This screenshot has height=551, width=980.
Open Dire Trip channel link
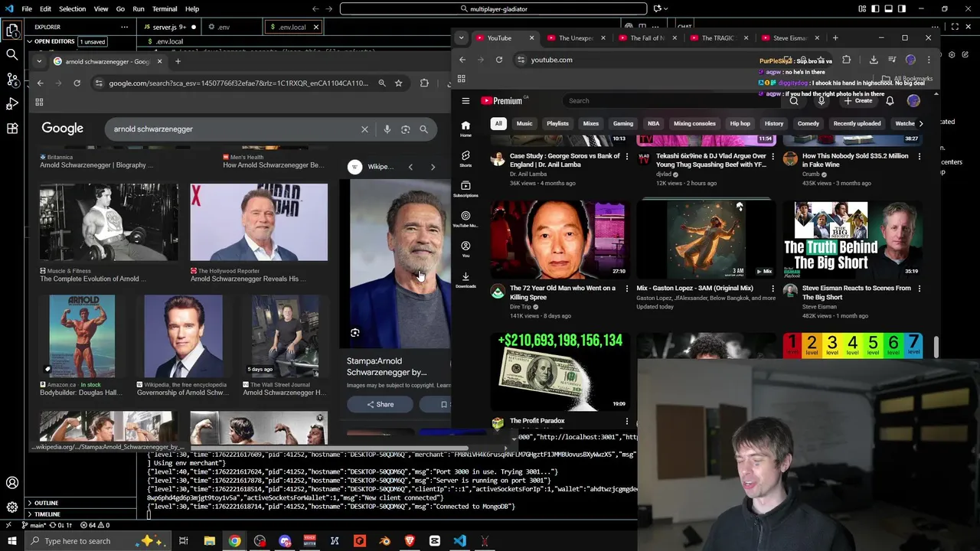tap(521, 307)
